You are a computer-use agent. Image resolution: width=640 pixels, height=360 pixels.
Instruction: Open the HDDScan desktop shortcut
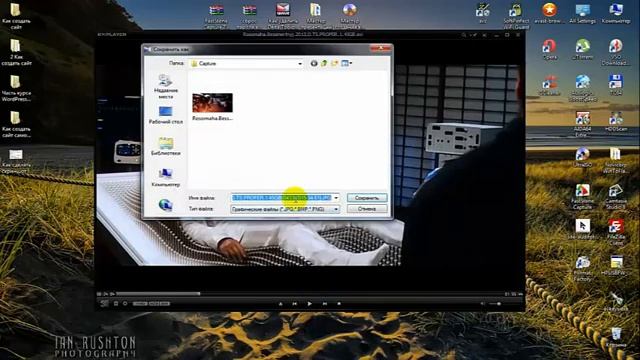click(616, 121)
